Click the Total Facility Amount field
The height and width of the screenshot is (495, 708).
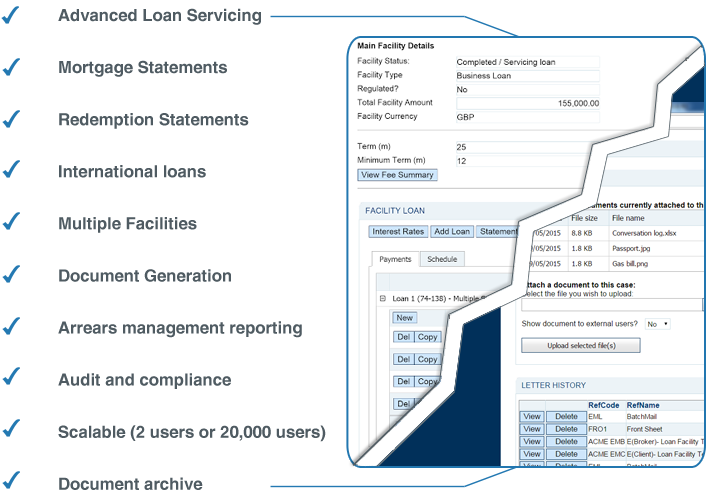[527, 103]
